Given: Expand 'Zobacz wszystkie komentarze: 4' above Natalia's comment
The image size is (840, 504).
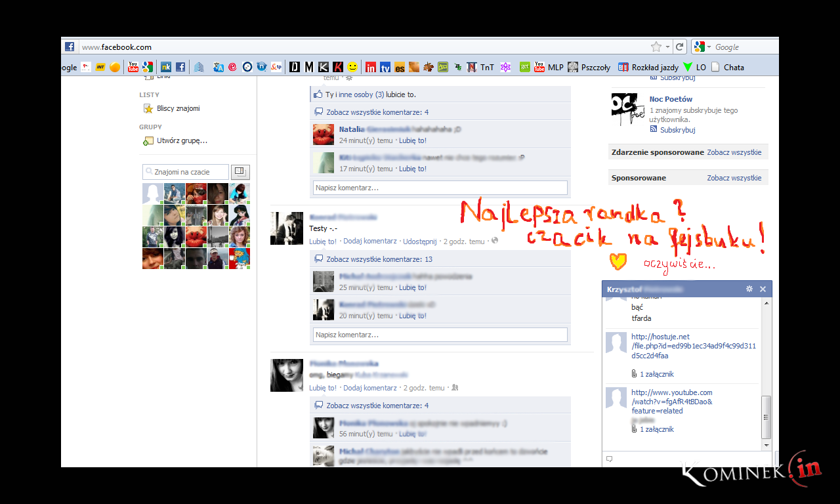Looking at the screenshot, I should point(377,112).
